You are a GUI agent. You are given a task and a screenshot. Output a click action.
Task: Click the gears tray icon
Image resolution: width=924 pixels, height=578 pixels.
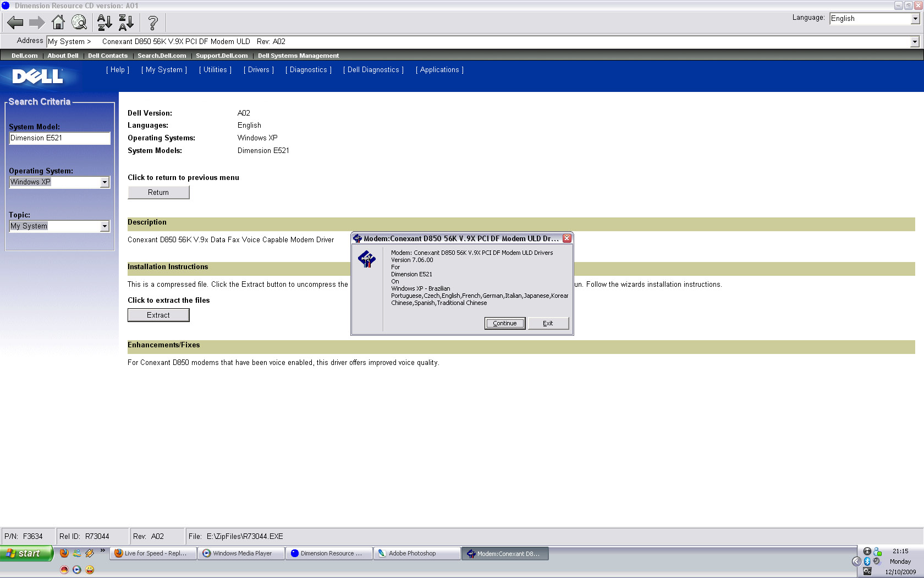click(x=867, y=571)
